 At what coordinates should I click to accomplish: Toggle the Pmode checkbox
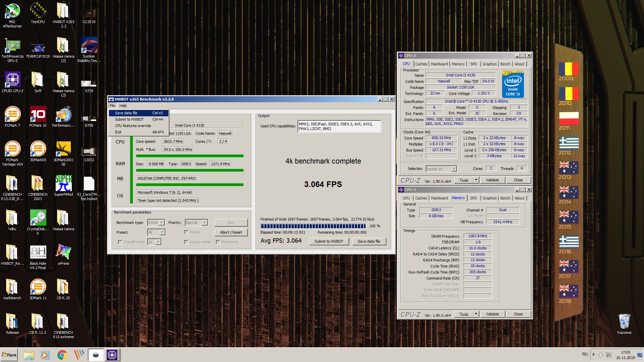pyautogui.click(x=186, y=232)
